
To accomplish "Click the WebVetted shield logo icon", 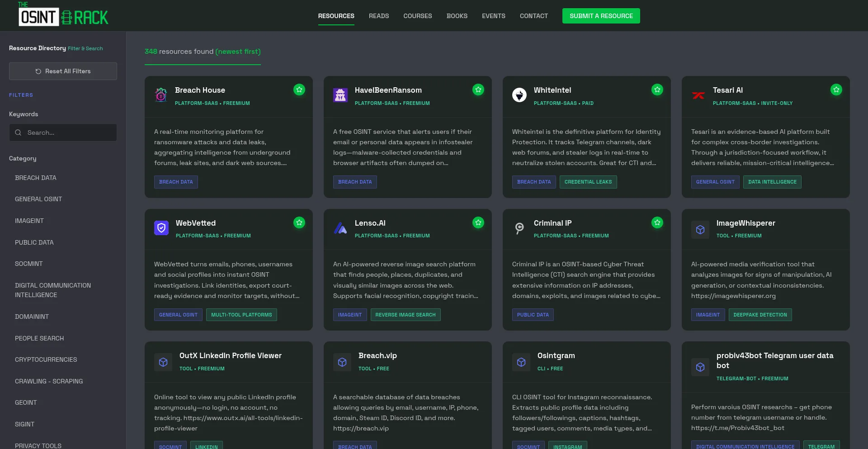I will pos(161,228).
